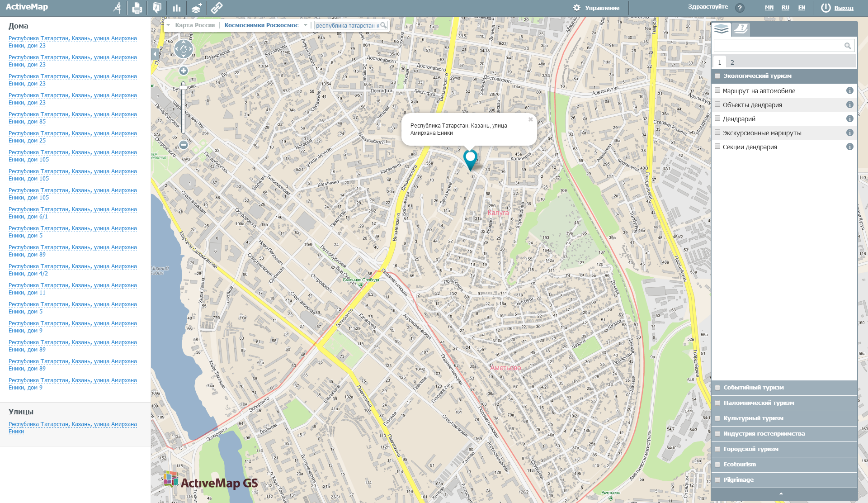Check the Объекты дендрария checkbox
The height and width of the screenshot is (503, 868).
pyautogui.click(x=718, y=104)
